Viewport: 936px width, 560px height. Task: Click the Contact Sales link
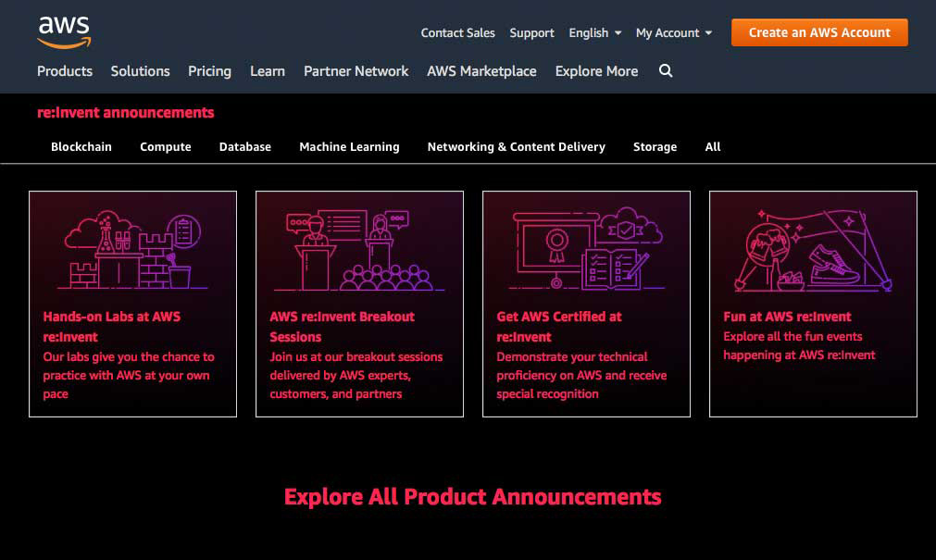pos(458,32)
